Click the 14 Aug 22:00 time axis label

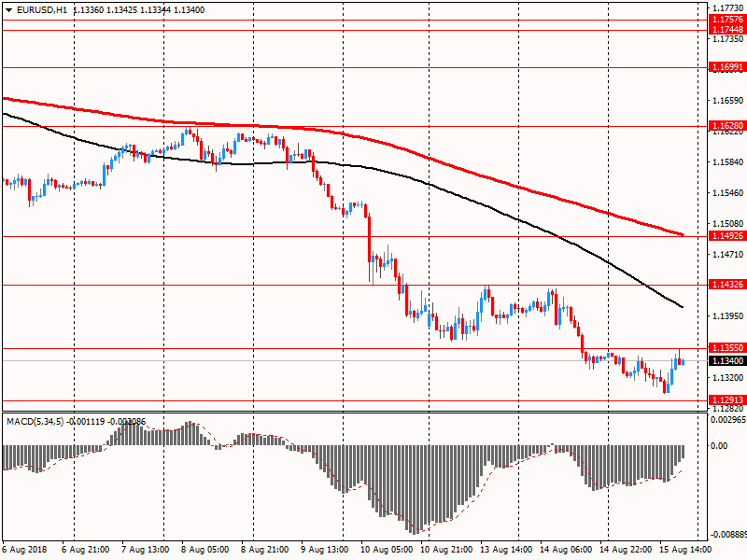pyautogui.click(x=626, y=550)
